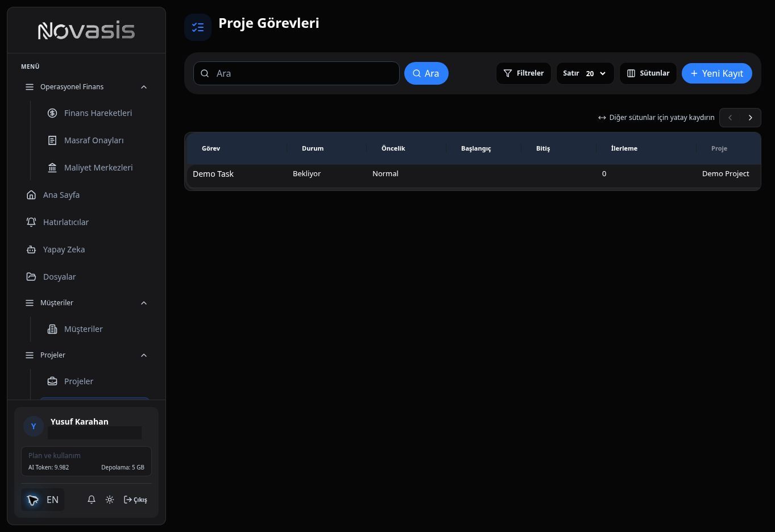Screen dimensions: 775x532
Task: Open the Yapay Zeka assistant
Action: (x=86, y=250)
